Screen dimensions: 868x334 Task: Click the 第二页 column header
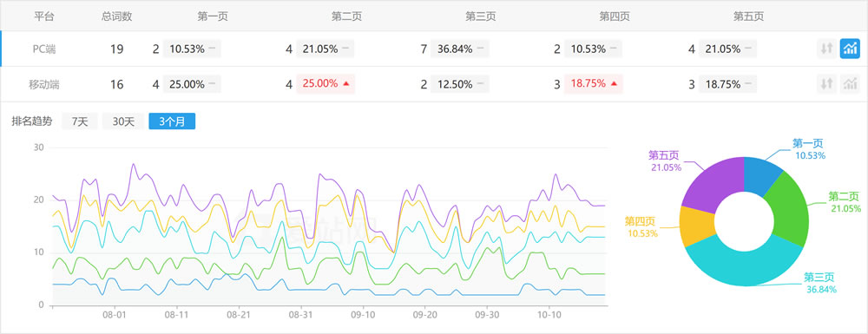click(x=346, y=16)
